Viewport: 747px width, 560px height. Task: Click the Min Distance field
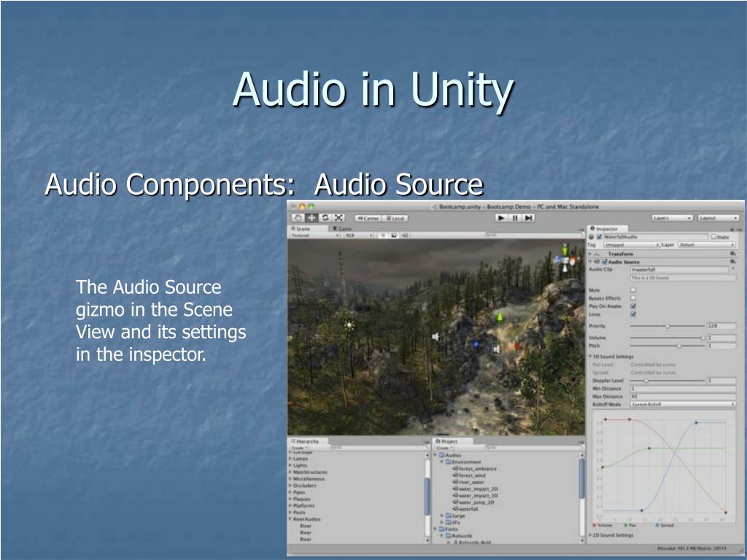[x=683, y=389]
